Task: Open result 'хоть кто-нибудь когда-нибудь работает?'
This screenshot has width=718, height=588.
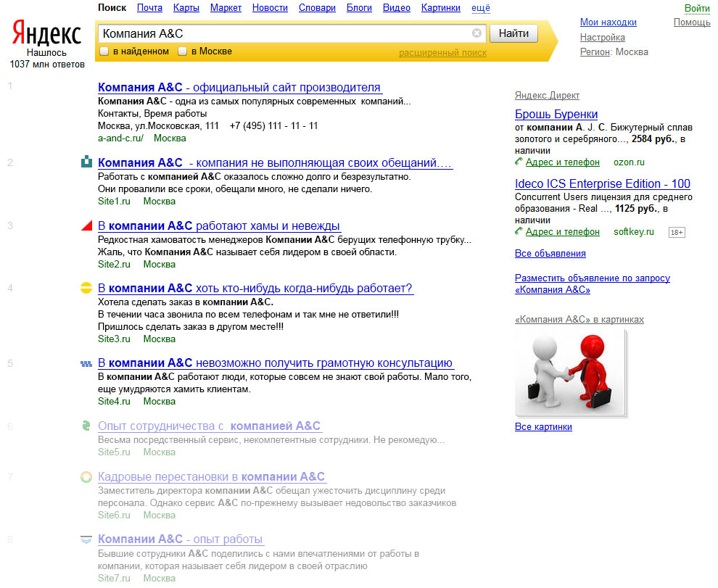Action: [x=255, y=288]
